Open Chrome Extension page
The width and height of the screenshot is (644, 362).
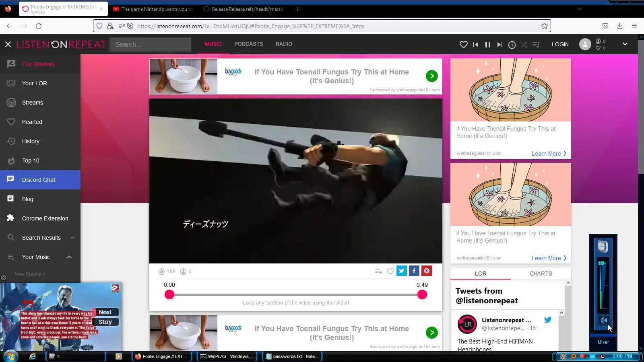coord(40,218)
